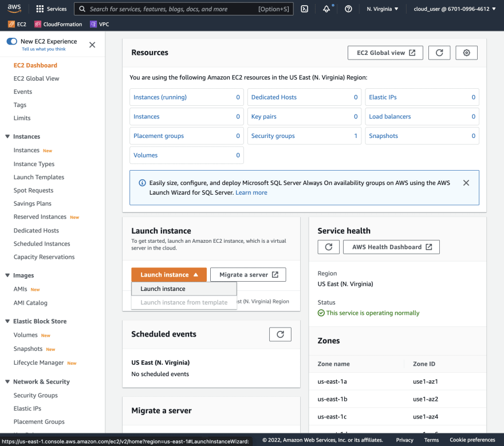Open Privacy link in footer
The image size is (504, 446).
404,440
